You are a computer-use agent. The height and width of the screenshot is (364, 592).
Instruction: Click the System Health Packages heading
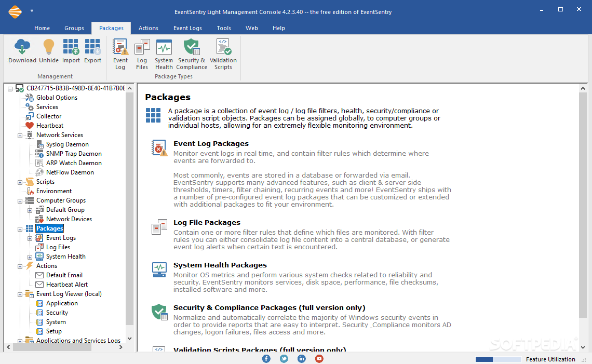(x=220, y=265)
